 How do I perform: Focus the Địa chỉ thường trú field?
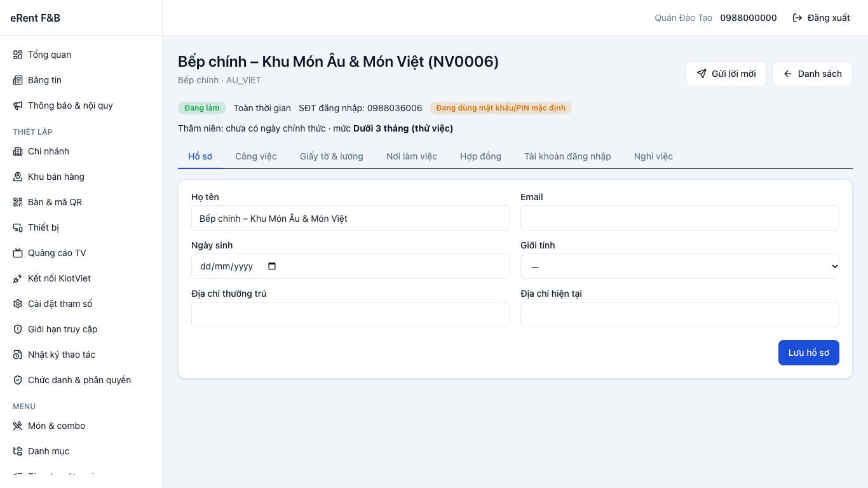[x=351, y=315]
